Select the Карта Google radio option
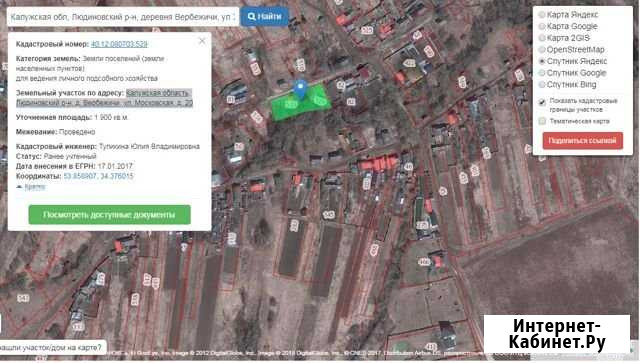Viewport: 640px width, 363px height. click(x=542, y=26)
